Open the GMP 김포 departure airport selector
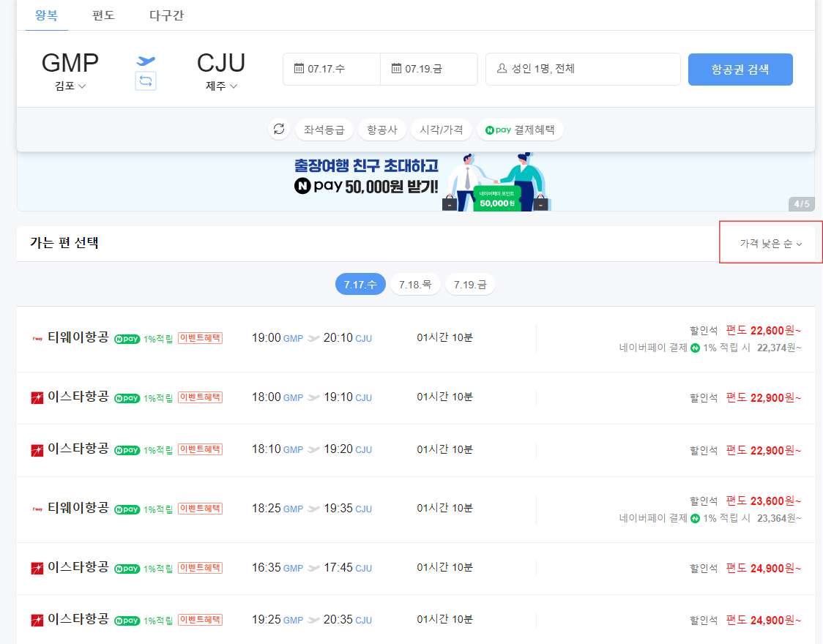The height and width of the screenshot is (644, 823). click(70, 71)
